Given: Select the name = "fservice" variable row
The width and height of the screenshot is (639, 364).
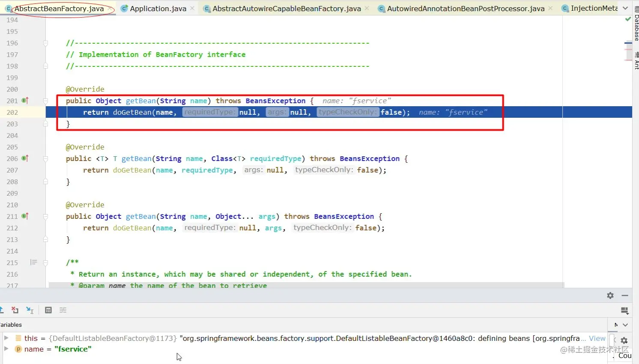Looking at the screenshot, I should pos(304,349).
